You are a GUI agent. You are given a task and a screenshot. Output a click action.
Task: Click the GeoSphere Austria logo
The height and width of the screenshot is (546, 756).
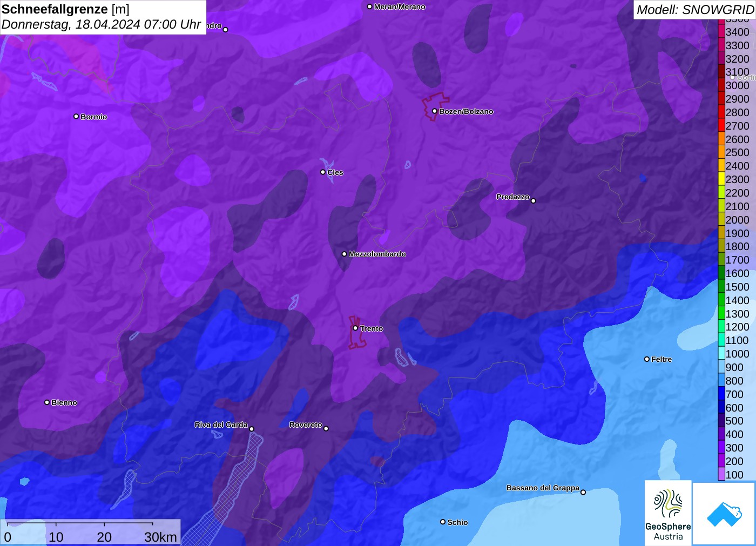(668, 513)
